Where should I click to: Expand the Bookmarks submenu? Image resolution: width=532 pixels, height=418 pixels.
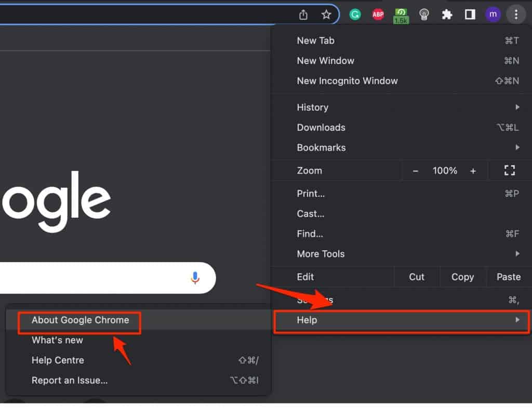(402, 147)
